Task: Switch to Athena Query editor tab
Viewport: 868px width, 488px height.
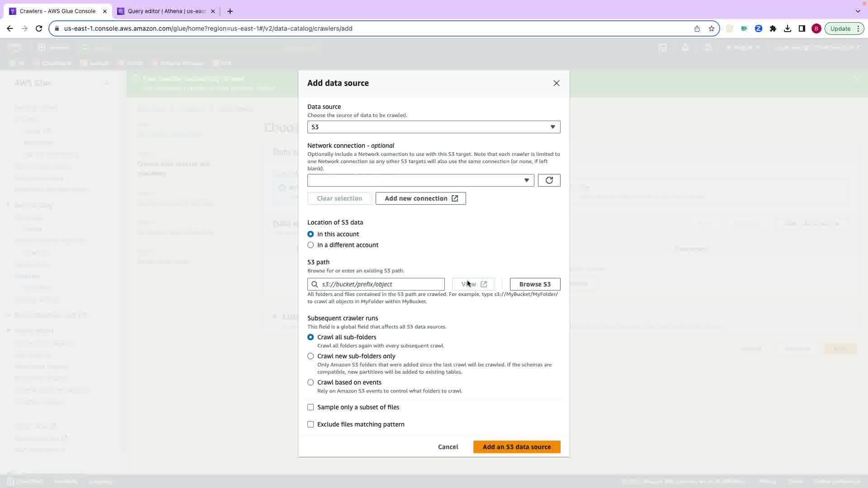Action: (x=166, y=11)
